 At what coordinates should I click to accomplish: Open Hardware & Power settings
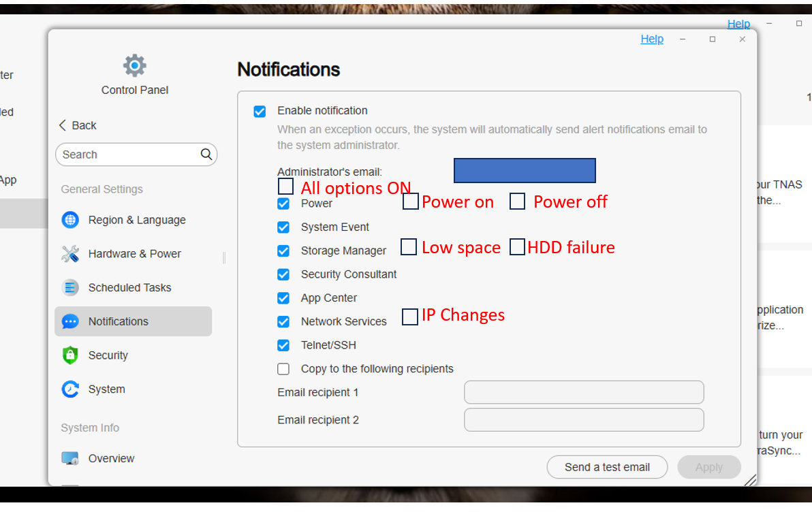[x=133, y=254]
